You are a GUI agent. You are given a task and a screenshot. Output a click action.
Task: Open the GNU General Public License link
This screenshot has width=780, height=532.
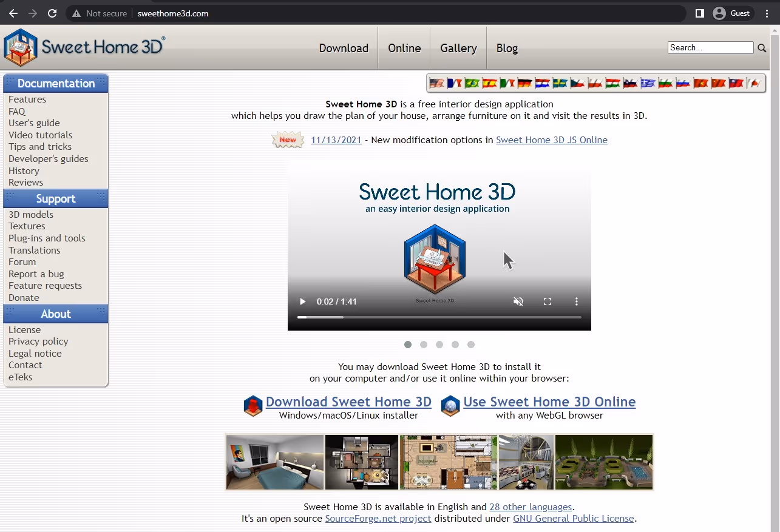click(573, 519)
